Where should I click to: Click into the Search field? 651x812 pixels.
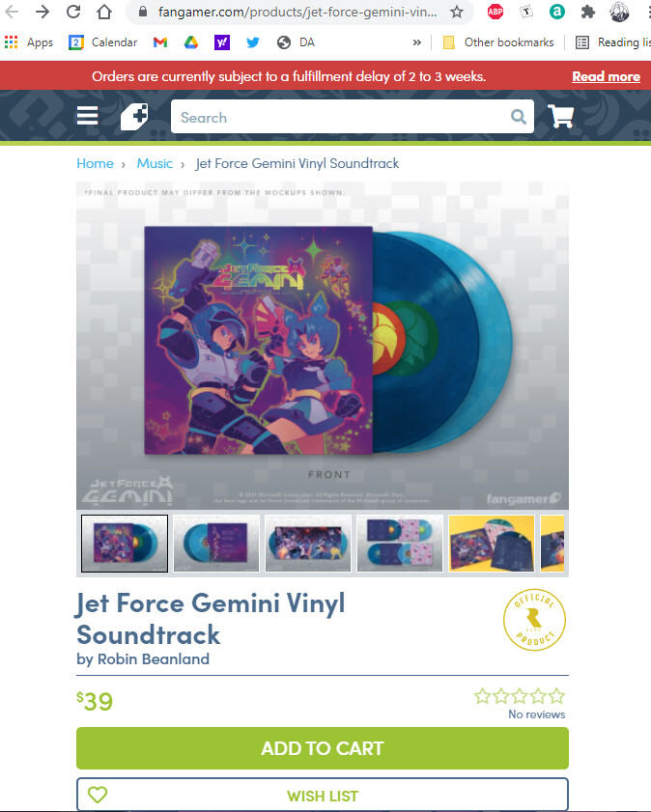click(342, 117)
